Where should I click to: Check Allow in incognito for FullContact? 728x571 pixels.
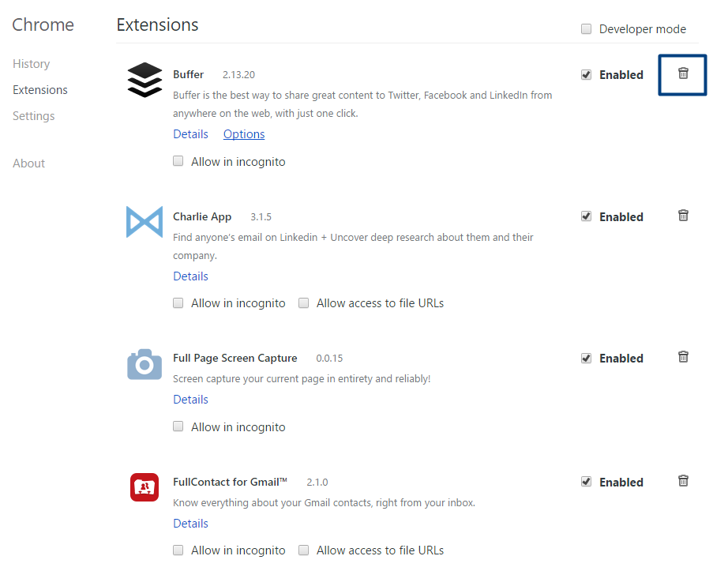178,550
